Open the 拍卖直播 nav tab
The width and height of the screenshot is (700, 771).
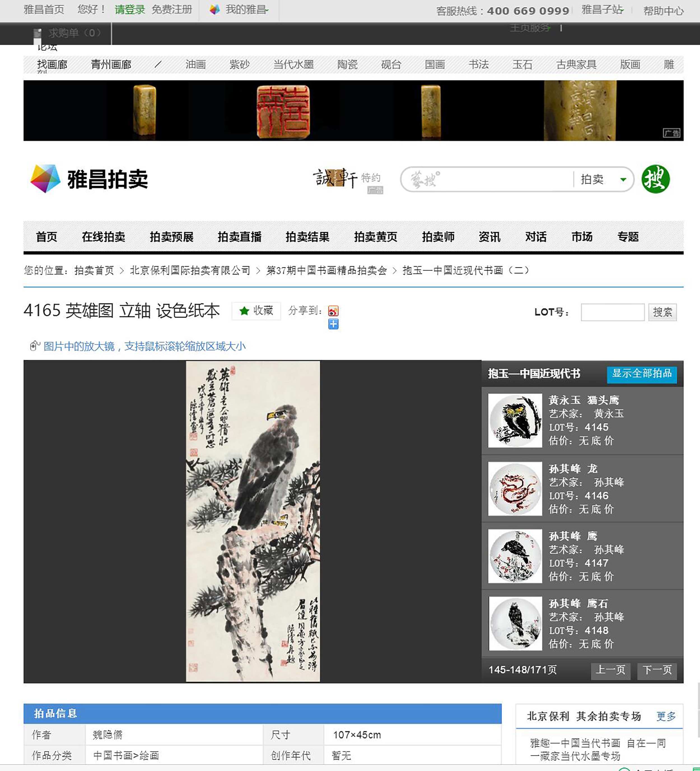pos(240,237)
